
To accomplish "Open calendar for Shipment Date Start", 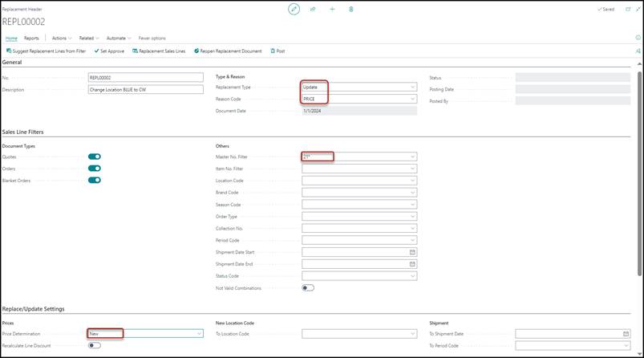I will (412, 252).
